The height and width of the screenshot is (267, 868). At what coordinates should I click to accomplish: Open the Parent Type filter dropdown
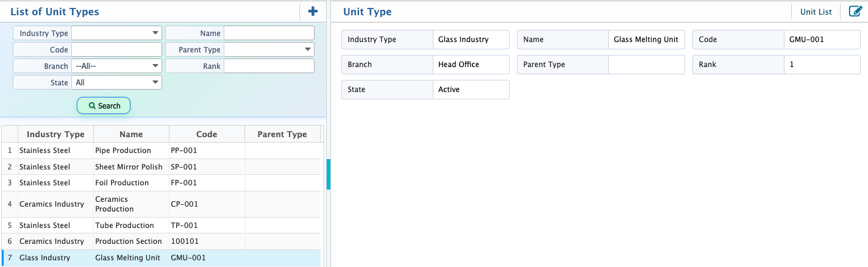pos(269,49)
